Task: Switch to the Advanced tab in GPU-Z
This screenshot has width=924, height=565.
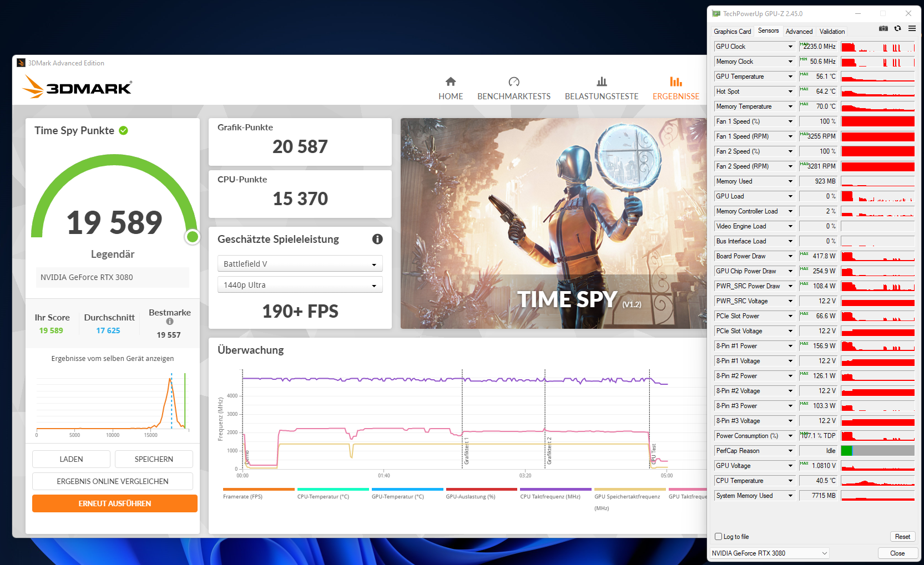Action: pos(799,32)
